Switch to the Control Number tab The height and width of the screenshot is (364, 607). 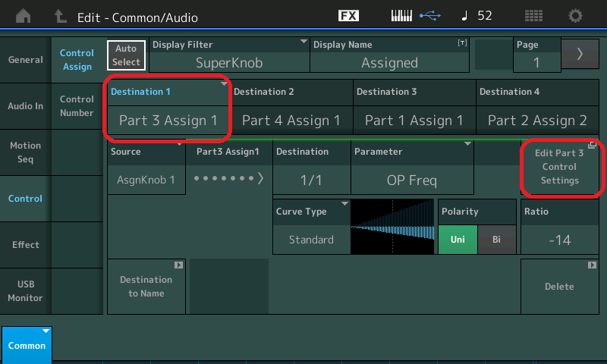tap(77, 106)
